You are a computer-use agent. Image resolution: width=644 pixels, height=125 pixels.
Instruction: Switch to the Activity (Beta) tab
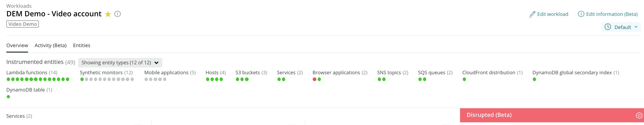tap(50, 45)
